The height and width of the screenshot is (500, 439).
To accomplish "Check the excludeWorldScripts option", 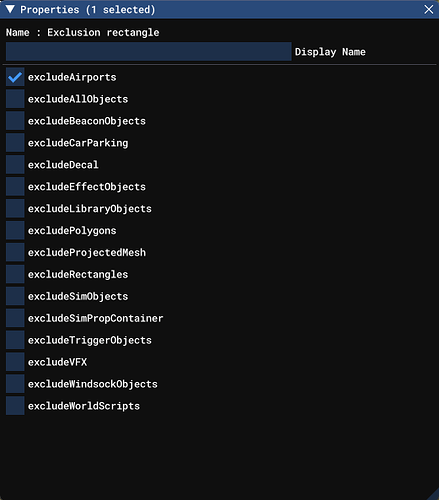I will 15,406.
